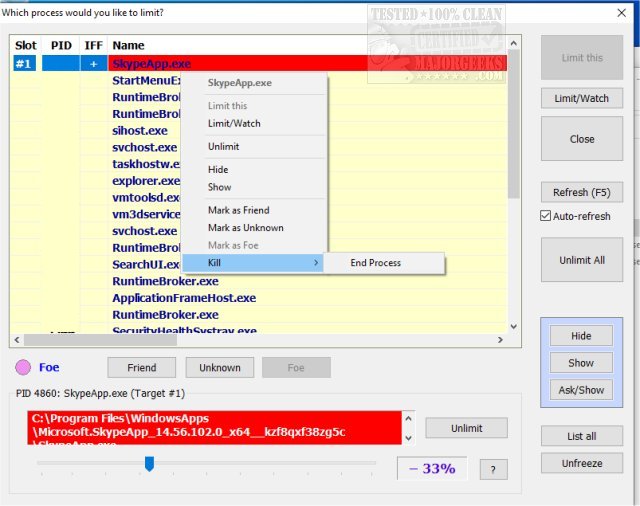Select vmtoolsd.exe process row
The height and width of the screenshot is (506, 640).
coord(146,198)
